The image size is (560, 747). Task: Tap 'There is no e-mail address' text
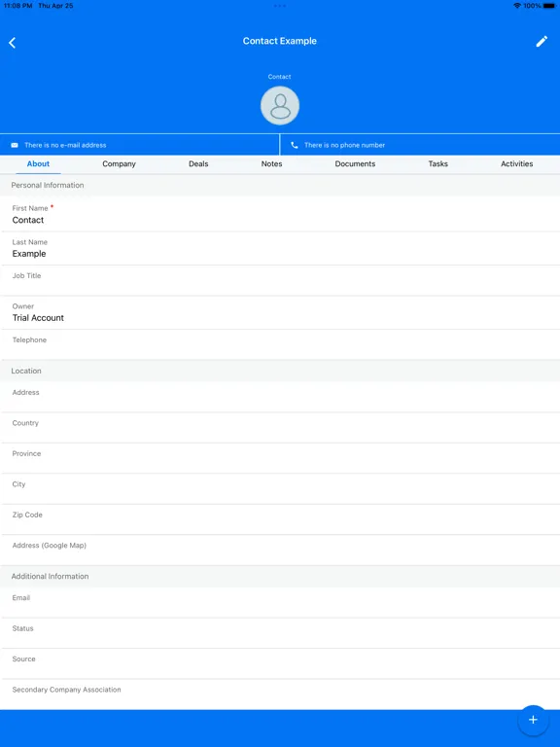click(x=65, y=145)
